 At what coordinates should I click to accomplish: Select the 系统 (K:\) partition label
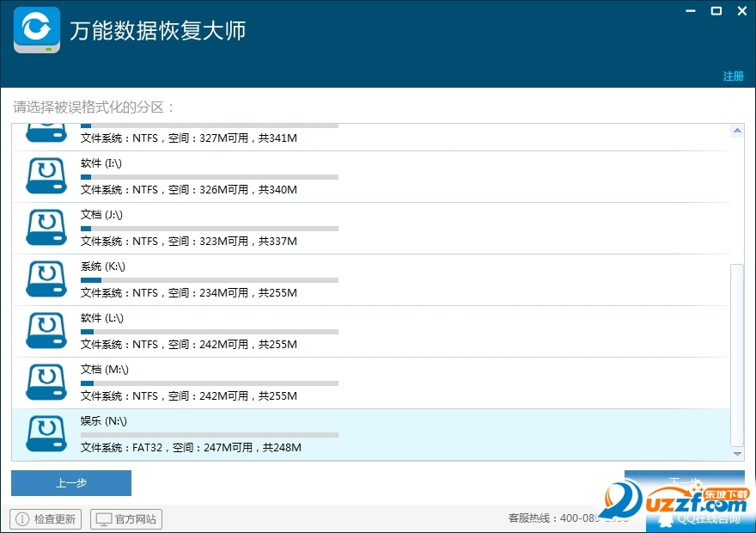pyautogui.click(x=103, y=266)
